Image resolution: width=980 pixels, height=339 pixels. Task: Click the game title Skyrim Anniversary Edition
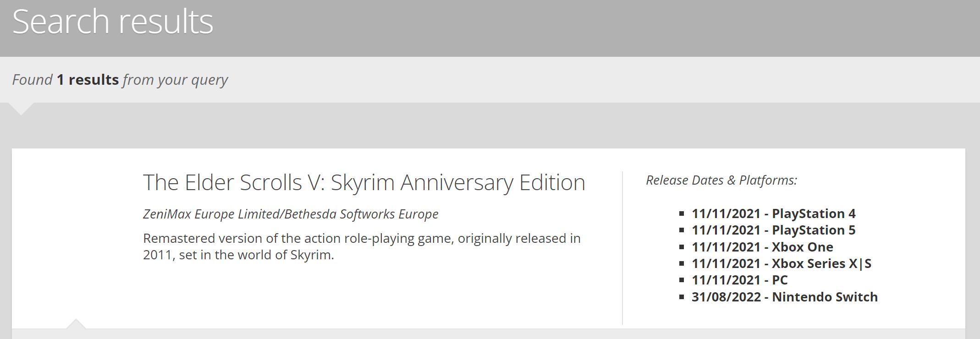[x=364, y=182]
